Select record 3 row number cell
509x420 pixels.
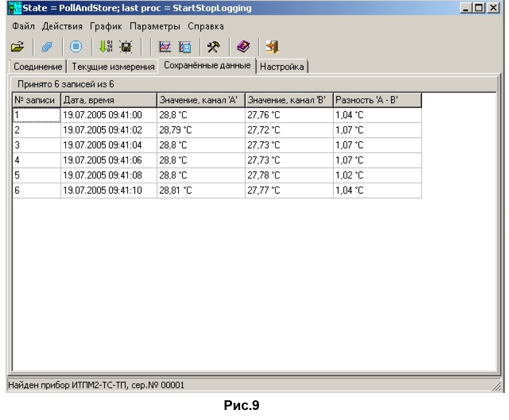(x=36, y=145)
